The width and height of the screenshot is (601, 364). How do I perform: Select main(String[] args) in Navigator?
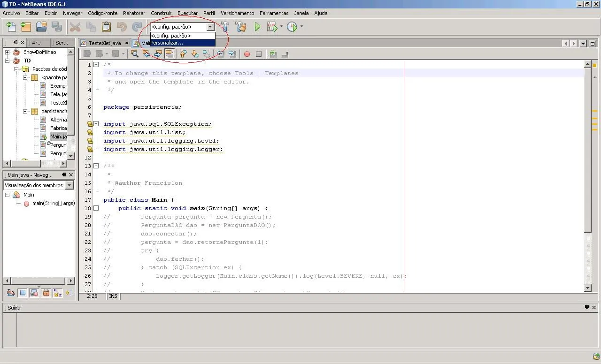[x=53, y=203]
